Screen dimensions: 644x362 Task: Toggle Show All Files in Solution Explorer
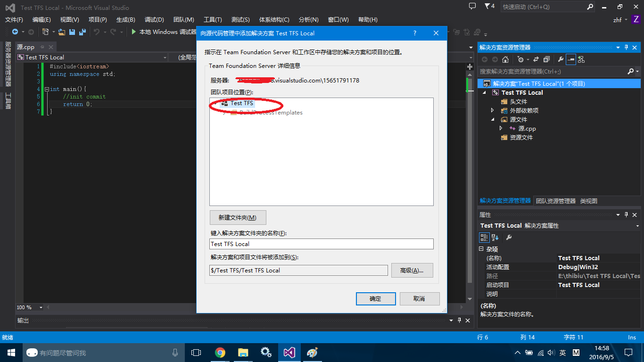click(x=546, y=59)
